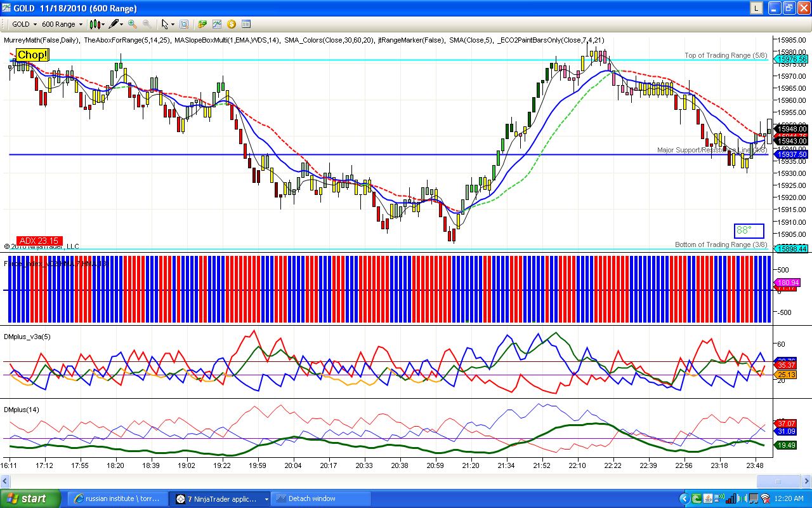Open the cursor type dropdown arrow
Image resolution: width=812 pixels, height=508 pixels.
click(173, 24)
